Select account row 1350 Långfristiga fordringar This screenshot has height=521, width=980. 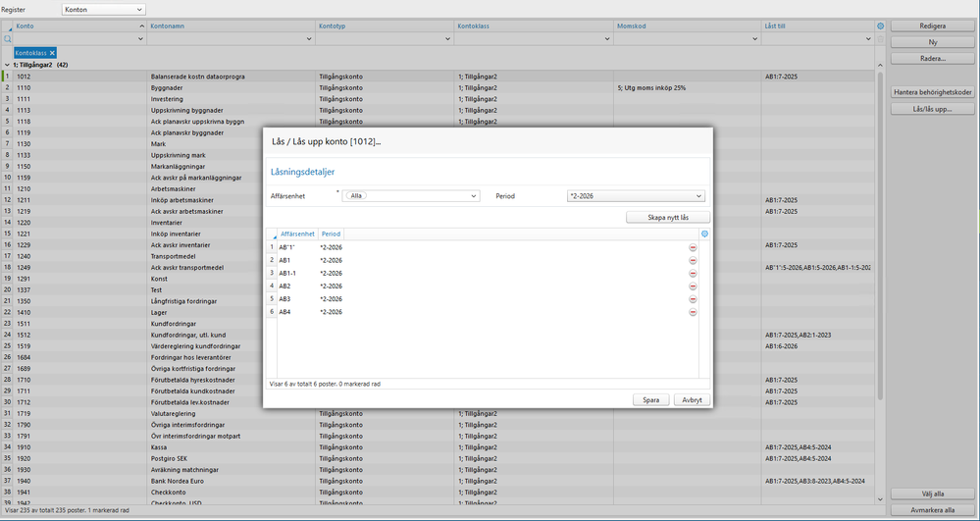tap(438, 301)
